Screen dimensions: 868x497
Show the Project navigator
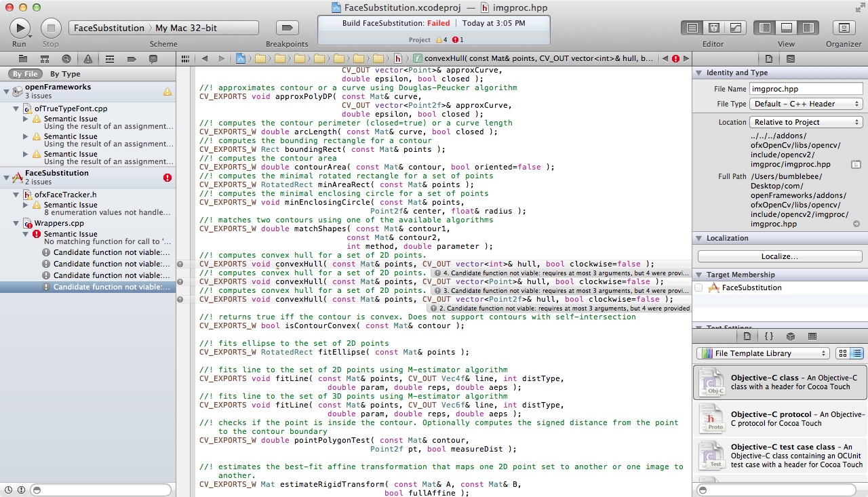point(23,59)
